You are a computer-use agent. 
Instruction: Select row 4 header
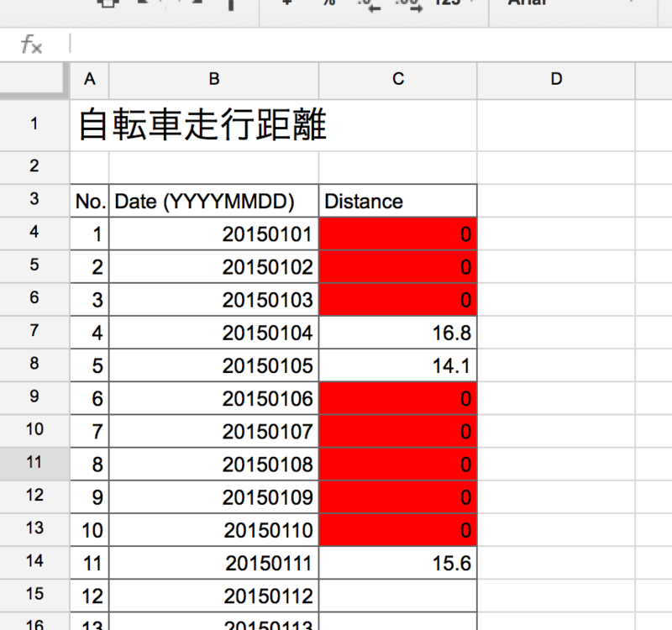[x=34, y=233]
